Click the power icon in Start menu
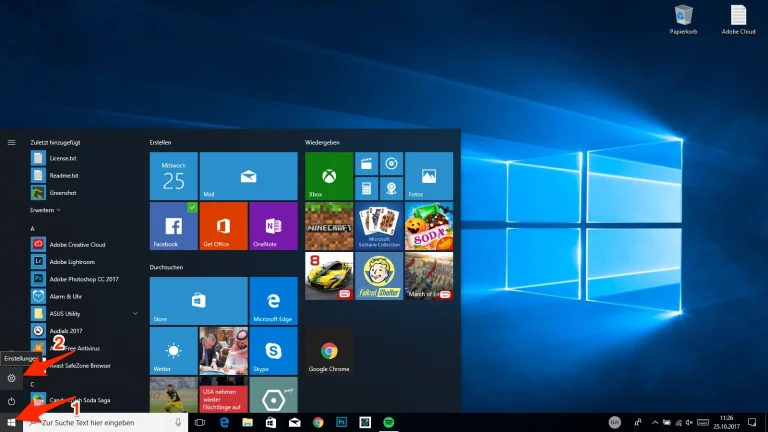 pyautogui.click(x=11, y=401)
